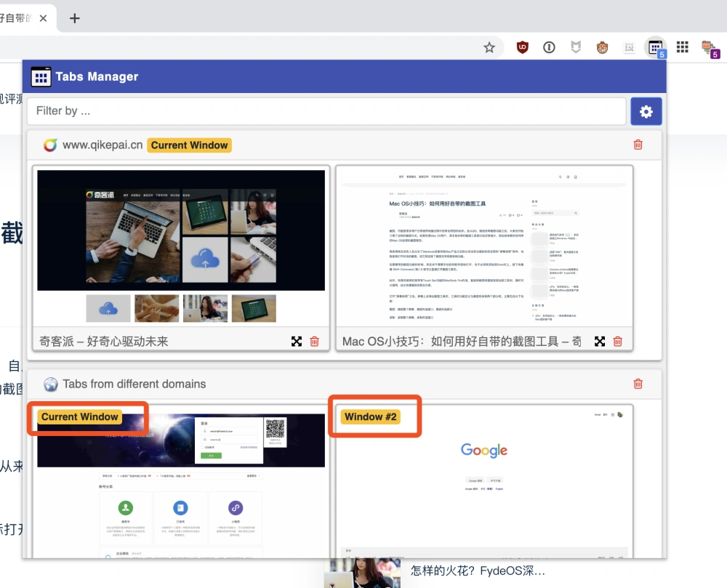Viewport: 727px width, 588px height.
Task: Open a new browser tab
Action: (x=74, y=18)
